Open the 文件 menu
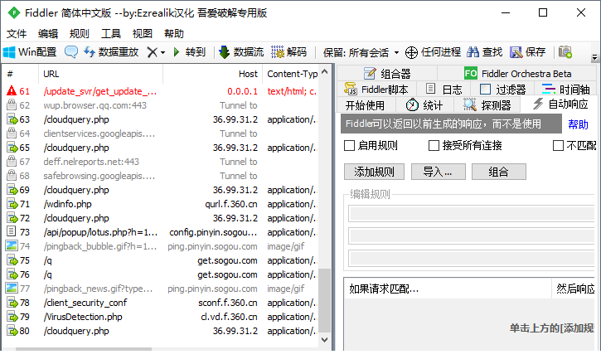 point(17,34)
